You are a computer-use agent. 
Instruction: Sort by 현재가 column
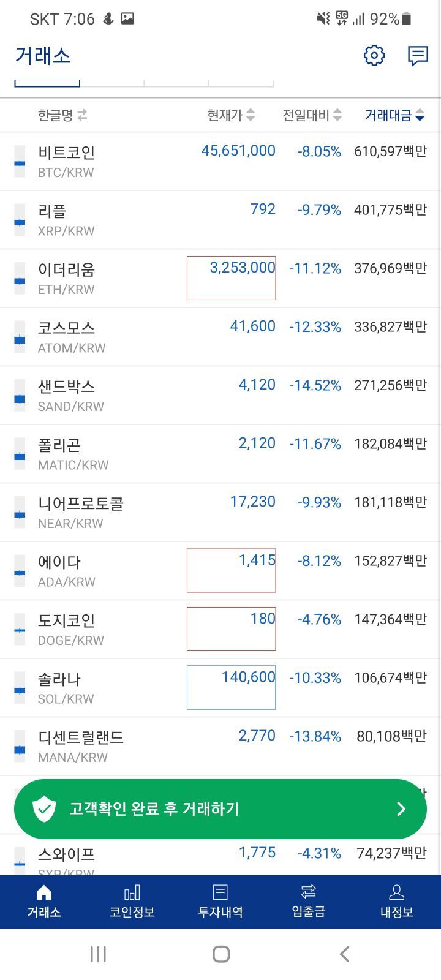click(x=230, y=115)
